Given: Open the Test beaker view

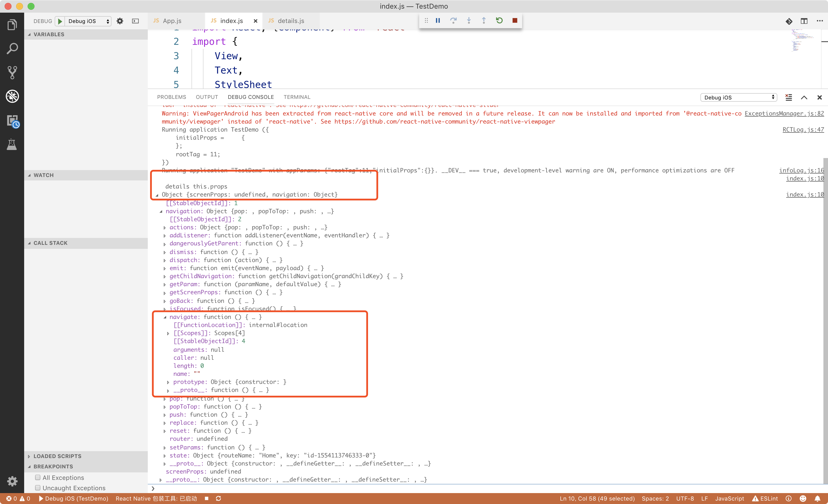Looking at the screenshot, I should coord(12,144).
